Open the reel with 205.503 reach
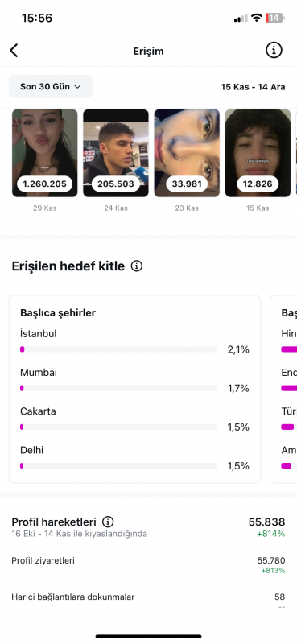The image size is (297, 644). (x=116, y=153)
